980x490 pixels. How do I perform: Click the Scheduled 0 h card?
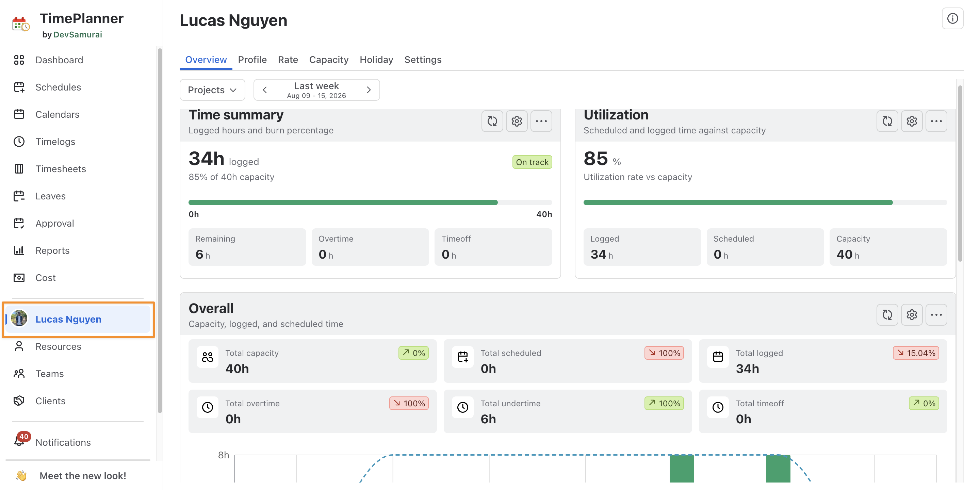(765, 247)
